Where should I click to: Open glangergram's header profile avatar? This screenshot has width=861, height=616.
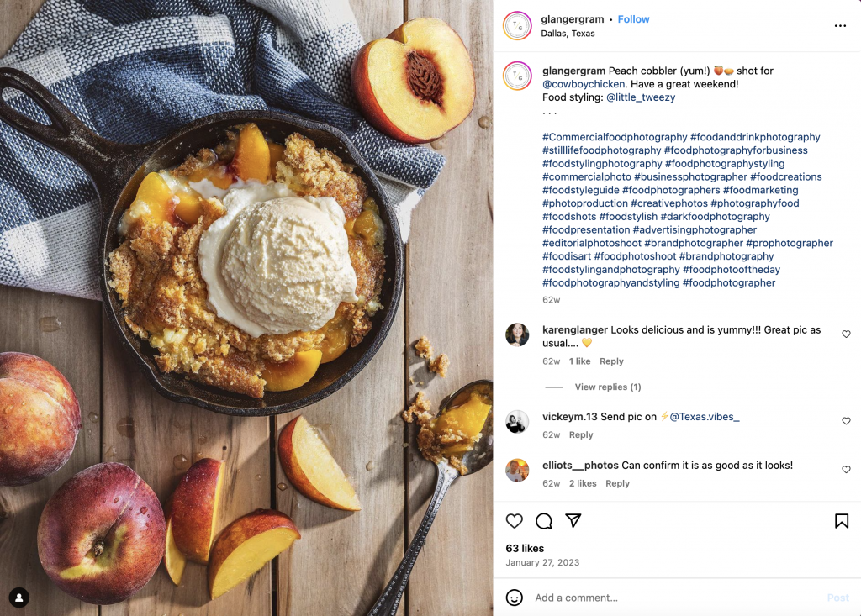[x=517, y=26]
